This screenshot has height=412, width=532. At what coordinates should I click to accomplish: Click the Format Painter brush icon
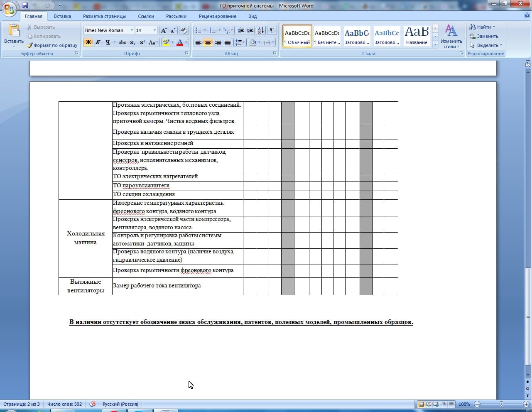(x=30, y=45)
